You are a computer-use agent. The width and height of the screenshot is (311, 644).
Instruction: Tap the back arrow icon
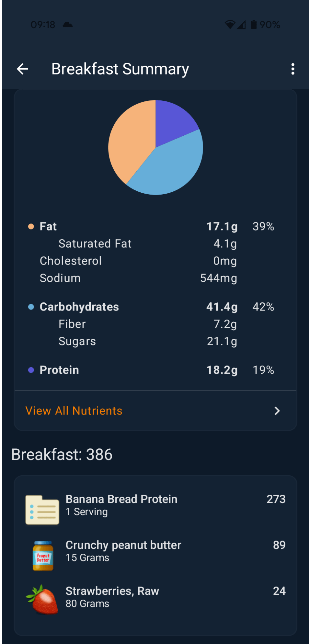(23, 69)
